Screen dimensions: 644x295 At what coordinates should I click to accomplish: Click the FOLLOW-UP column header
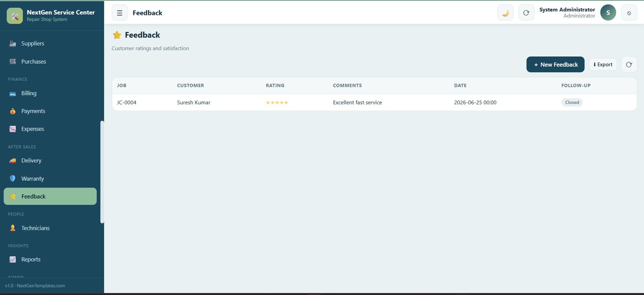576,85
